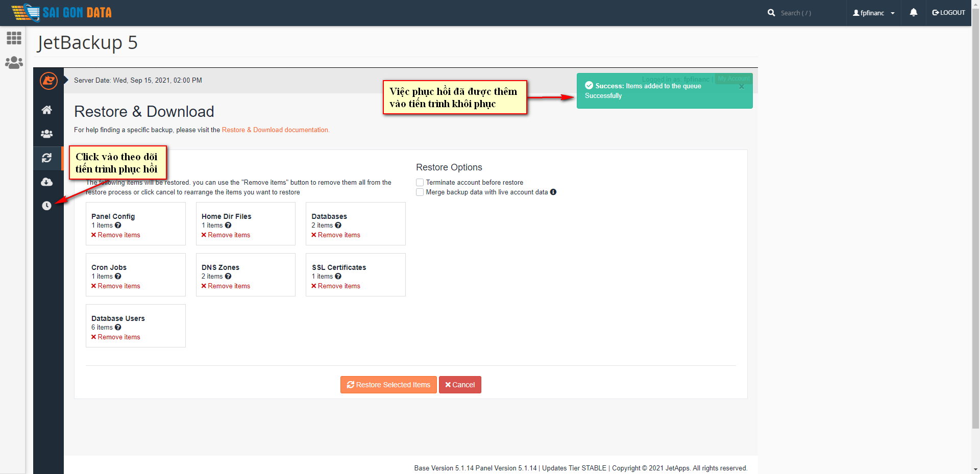The height and width of the screenshot is (474, 980).
Task: Click the help icon for SSL Certificates
Action: pos(338,276)
